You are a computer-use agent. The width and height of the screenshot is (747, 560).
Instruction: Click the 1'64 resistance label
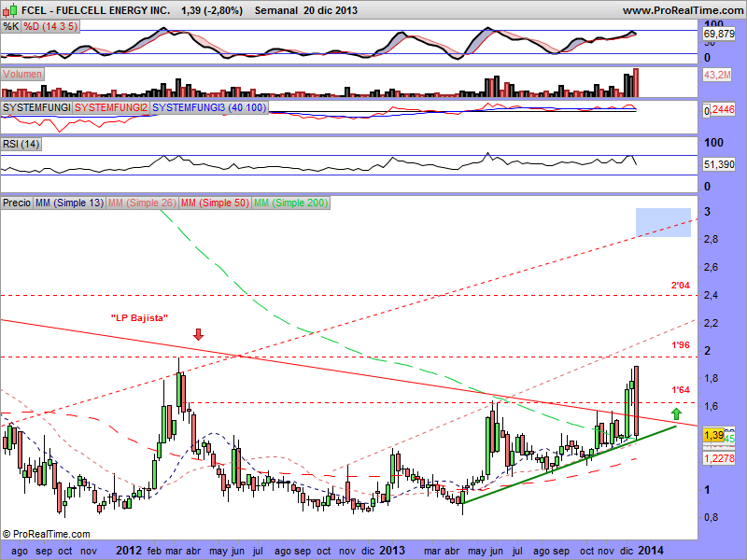681,389
